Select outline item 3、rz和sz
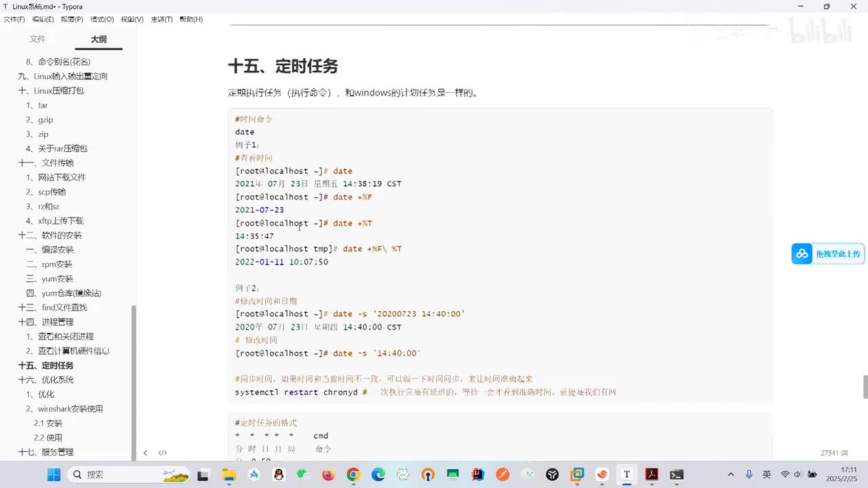 click(43, 206)
